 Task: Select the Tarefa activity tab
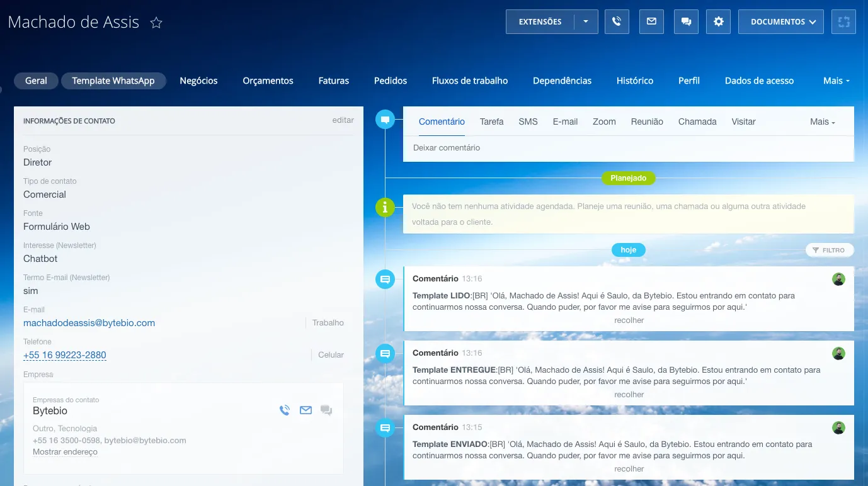491,121
